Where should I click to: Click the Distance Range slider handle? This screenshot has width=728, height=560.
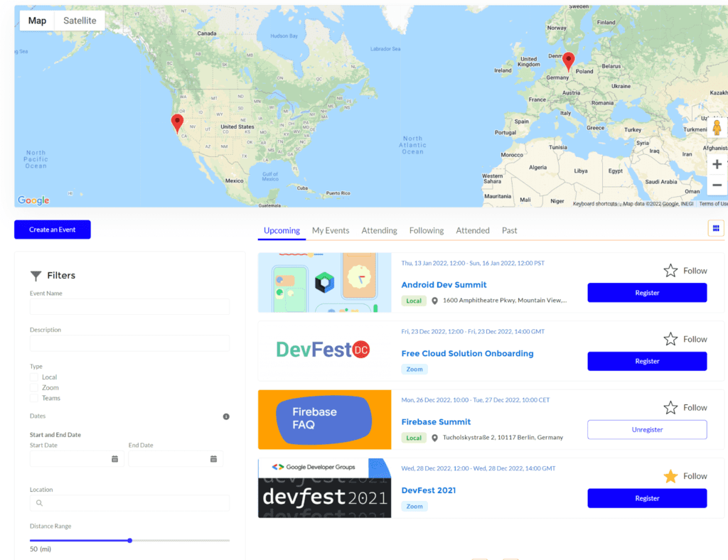click(x=130, y=541)
